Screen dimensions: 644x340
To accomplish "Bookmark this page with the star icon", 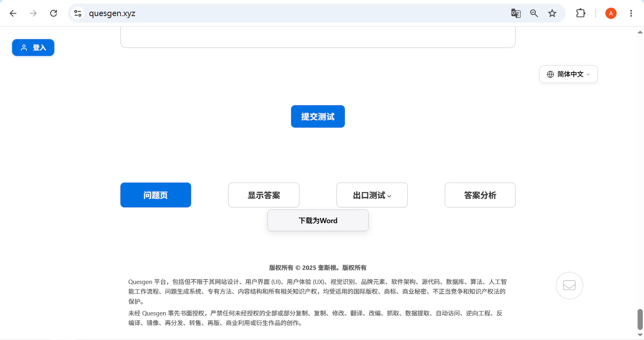I will click(552, 13).
